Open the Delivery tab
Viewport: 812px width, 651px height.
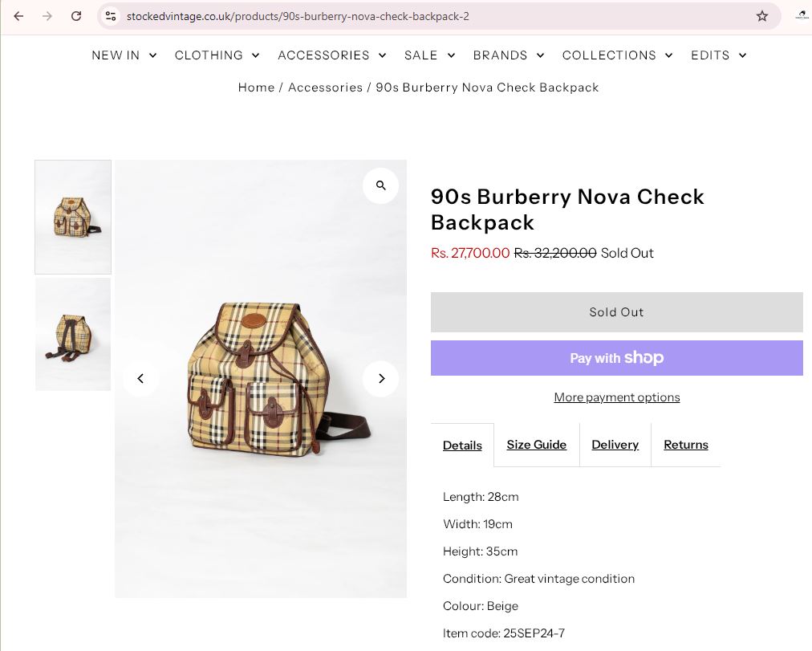tap(615, 444)
